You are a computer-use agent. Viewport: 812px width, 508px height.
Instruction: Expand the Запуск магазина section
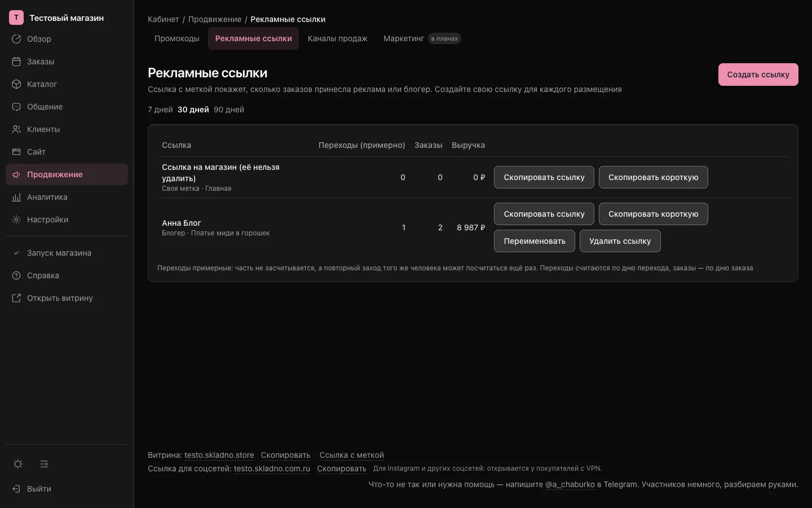pos(67,253)
